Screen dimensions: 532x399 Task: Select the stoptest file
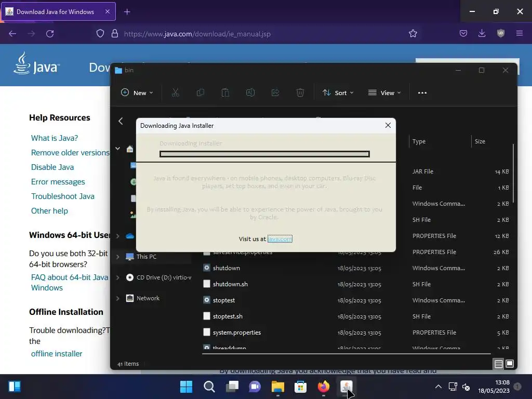tap(223, 300)
